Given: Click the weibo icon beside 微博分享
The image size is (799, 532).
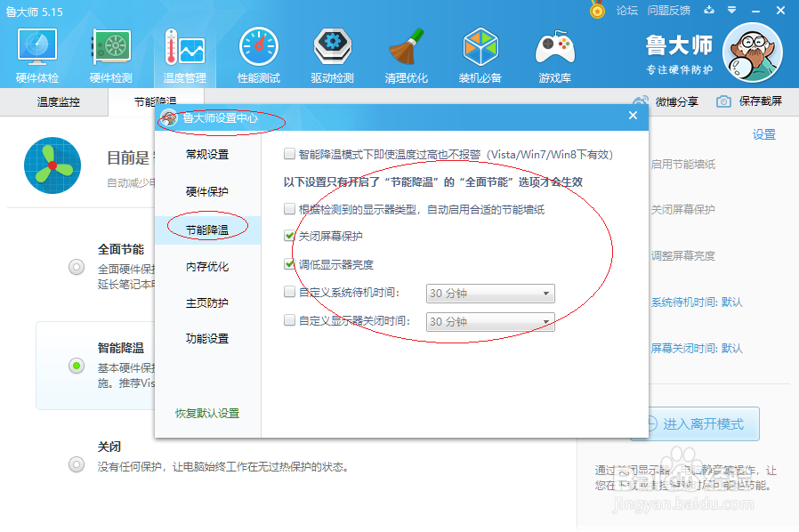Looking at the screenshot, I should coord(641,101).
